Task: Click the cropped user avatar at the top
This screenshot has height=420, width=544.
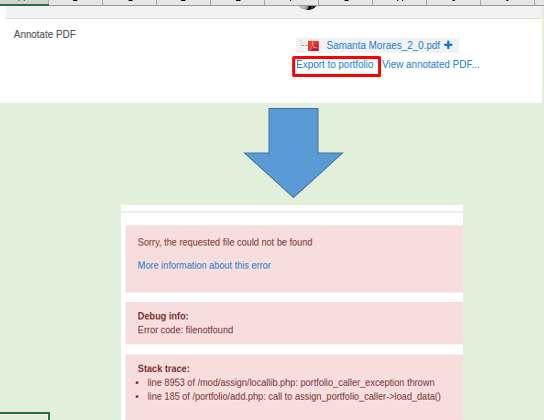Action: coord(307,6)
